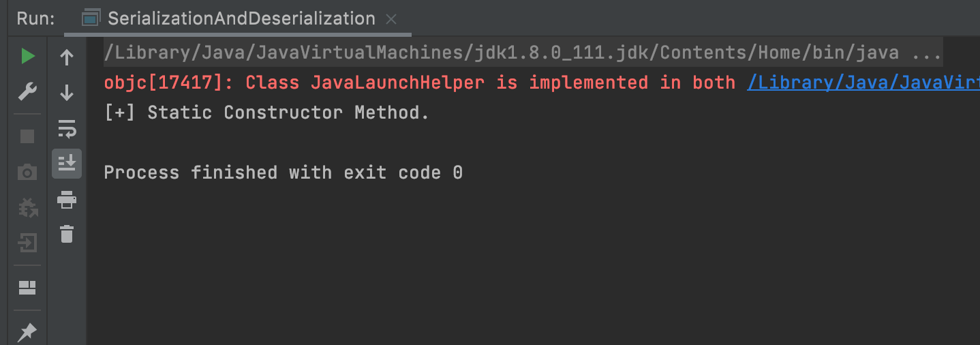Toggle soft-wrap for console output
This screenshot has width=980, height=345.
click(67, 127)
